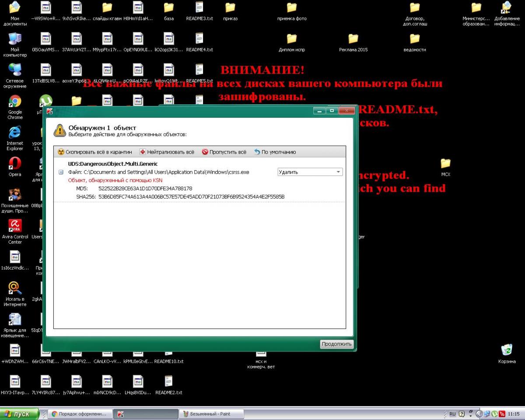
Task: Open the README4.txt desktop file
Action: pos(199,42)
